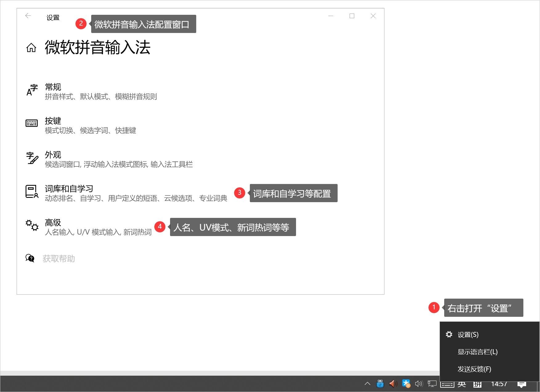Click the taskbar clock showing 14:57
The image size is (540, 392).
(499, 384)
